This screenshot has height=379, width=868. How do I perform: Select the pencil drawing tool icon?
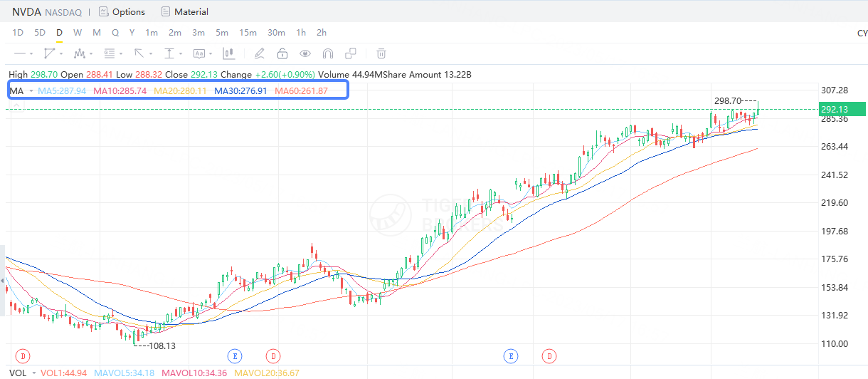click(x=260, y=53)
